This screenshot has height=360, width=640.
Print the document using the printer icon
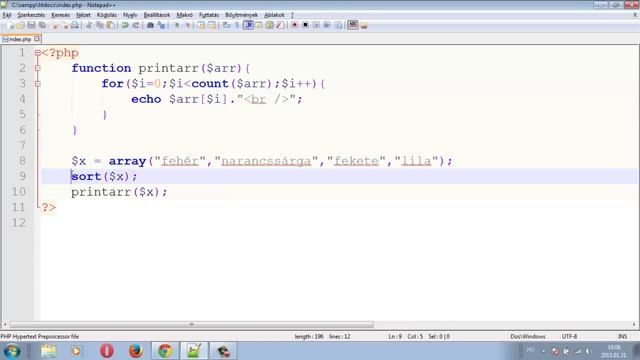(x=75, y=25)
